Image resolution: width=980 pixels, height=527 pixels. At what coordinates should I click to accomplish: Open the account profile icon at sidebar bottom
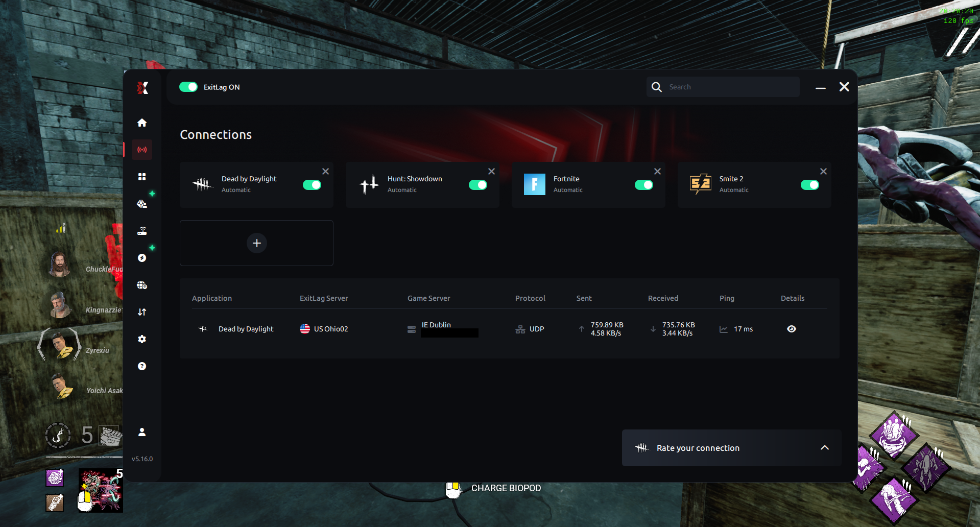pos(141,432)
